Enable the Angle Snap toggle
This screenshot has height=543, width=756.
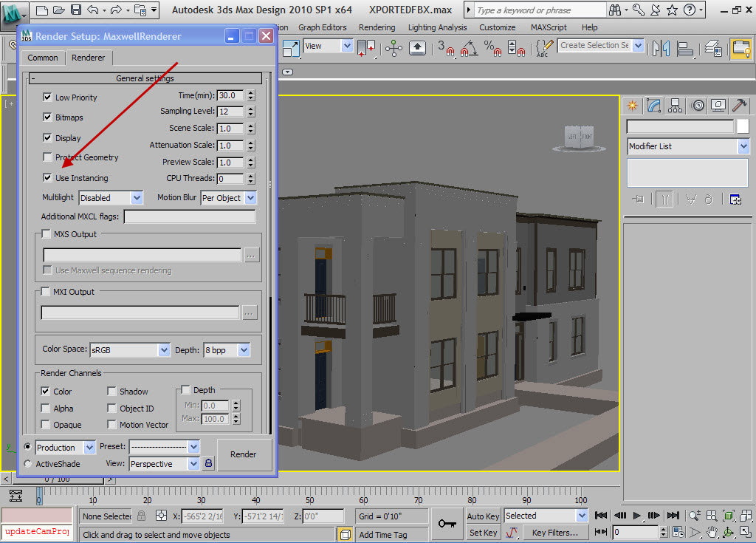(468, 49)
